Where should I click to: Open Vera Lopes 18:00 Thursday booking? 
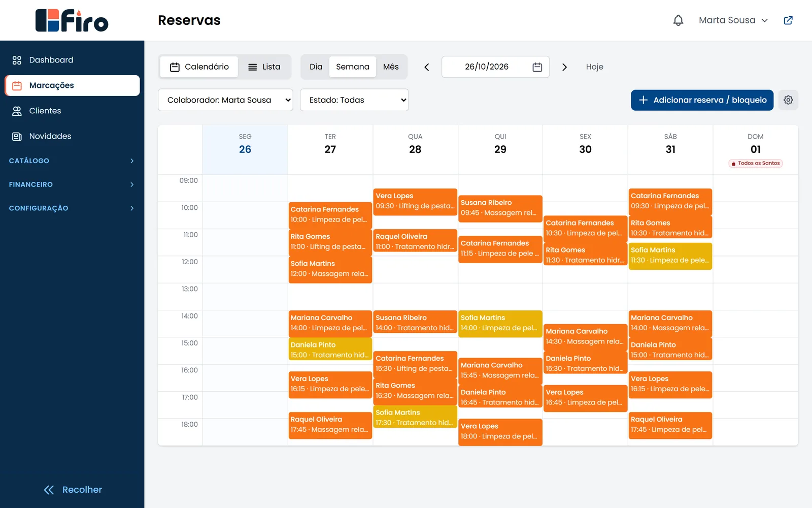(500, 432)
